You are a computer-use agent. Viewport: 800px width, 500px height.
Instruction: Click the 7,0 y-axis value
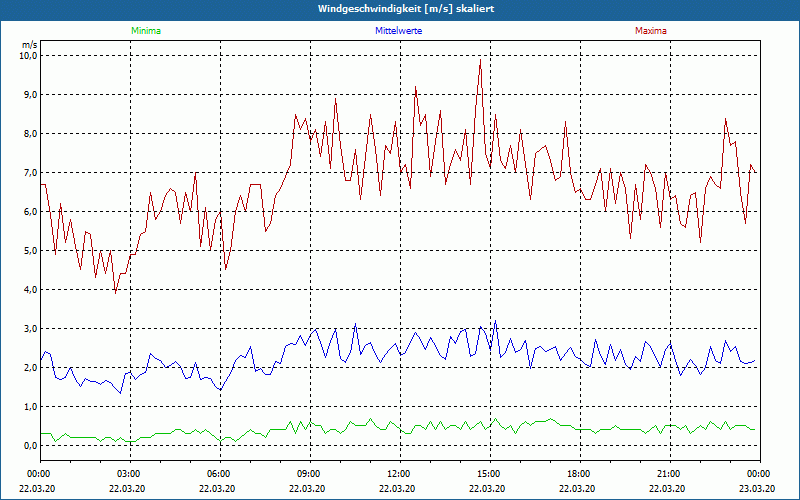click(29, 173)
